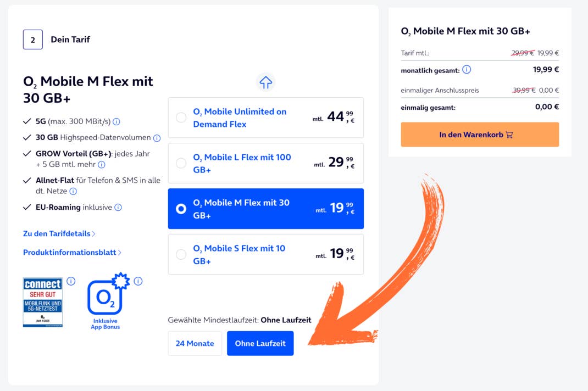Screen dimensions: 588x391
Task: Open info icon next to 5G speed
Action: (117, 121)
